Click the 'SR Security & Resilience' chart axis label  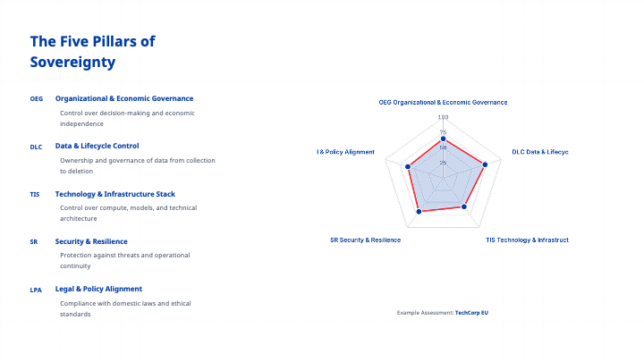(365, 240)
